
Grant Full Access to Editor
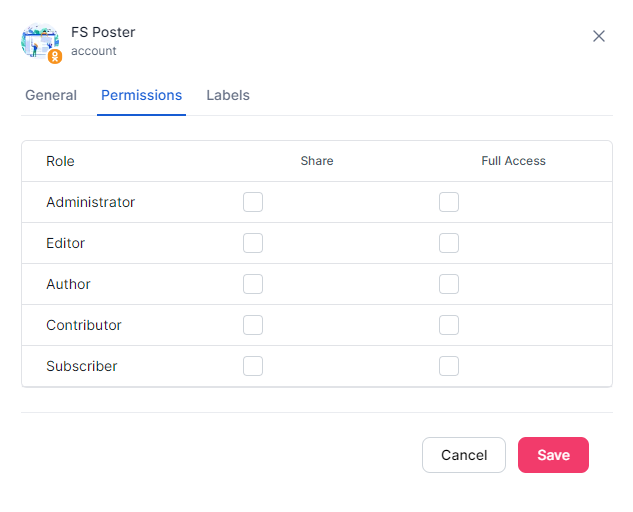point(449,243)
